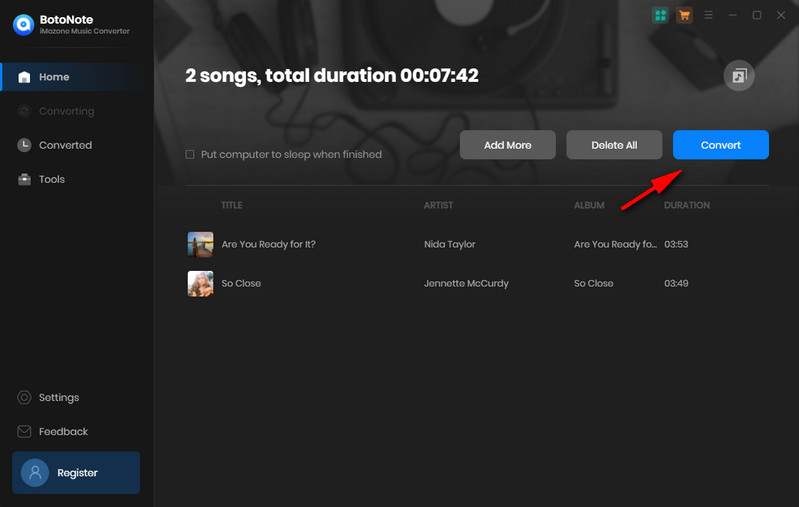Click the TITLE column header

[231, 205]
